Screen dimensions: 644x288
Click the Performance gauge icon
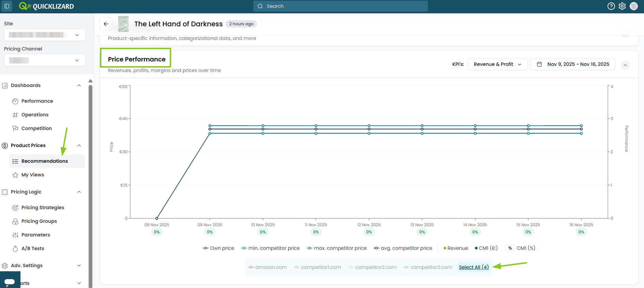(15, 101)
